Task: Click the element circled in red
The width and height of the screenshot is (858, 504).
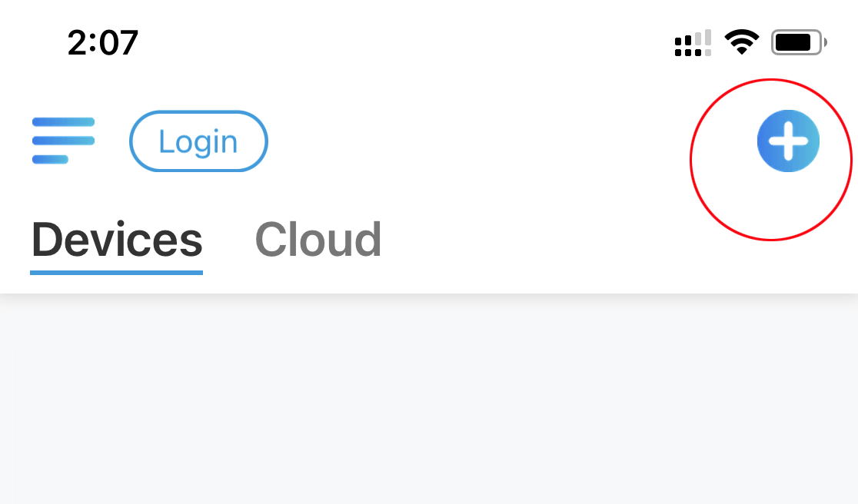Action: 788,141
